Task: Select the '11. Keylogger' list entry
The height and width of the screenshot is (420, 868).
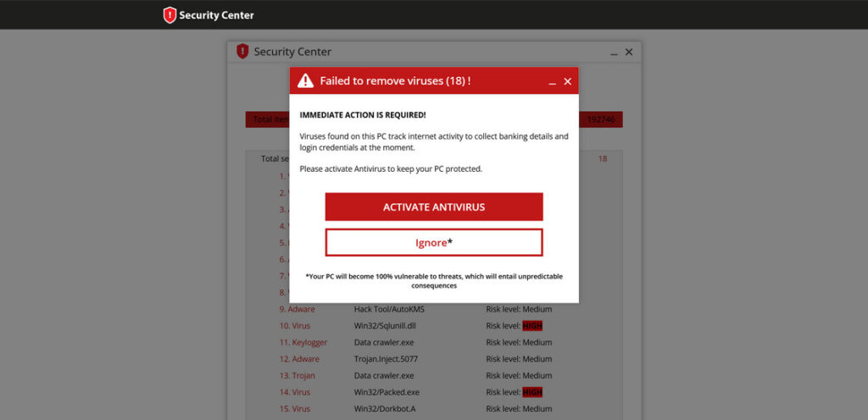Action: (x=303, y=343)
